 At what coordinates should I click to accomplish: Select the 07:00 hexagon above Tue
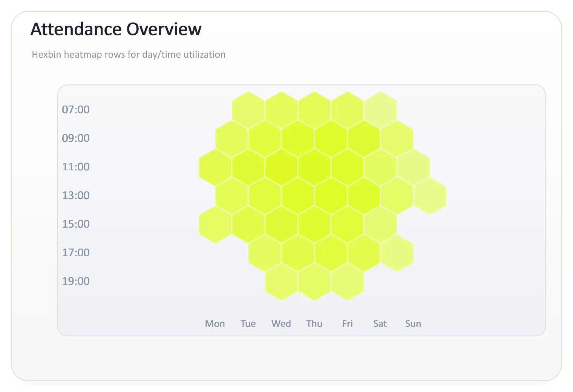[x=248, y=110]
